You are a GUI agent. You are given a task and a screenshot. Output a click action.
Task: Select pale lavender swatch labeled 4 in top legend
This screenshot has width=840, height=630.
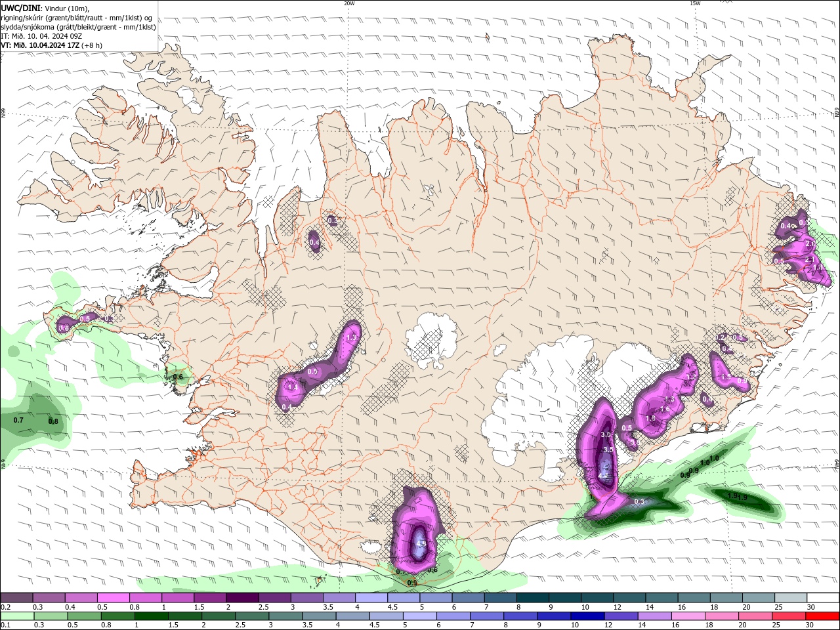pyautogui.click(x=371, y=598)
